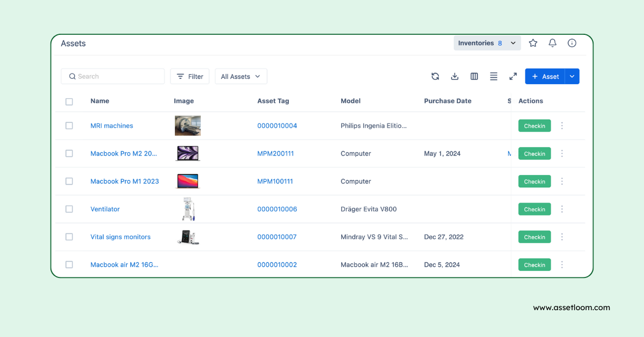
Task: Click the add Asset button
Action: click(x=545, y=76)
